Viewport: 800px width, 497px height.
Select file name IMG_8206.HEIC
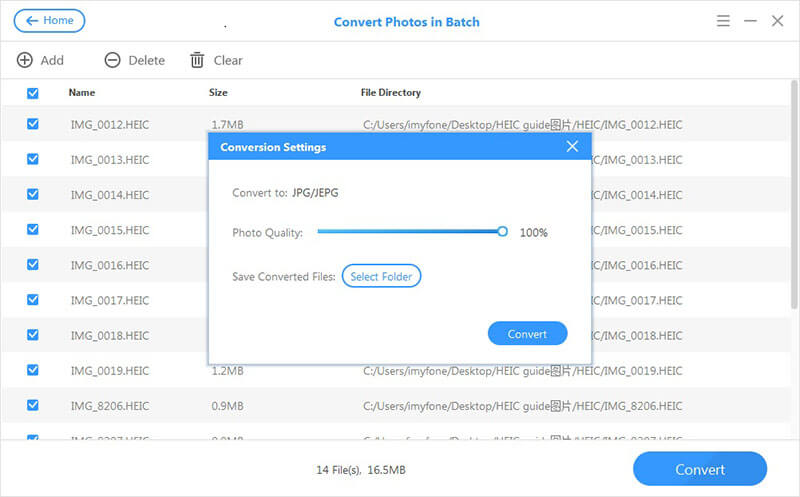coord(110,406)
